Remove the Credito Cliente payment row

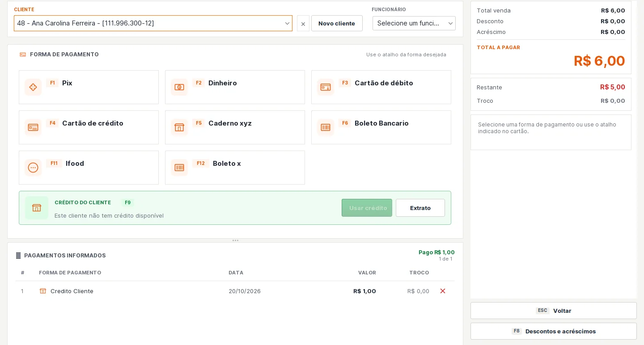point(443,291)
